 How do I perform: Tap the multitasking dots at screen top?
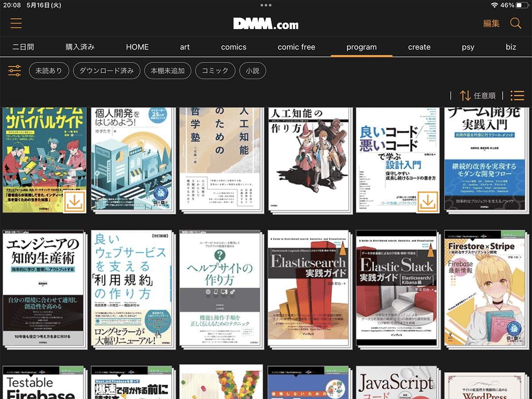[266, 5]
